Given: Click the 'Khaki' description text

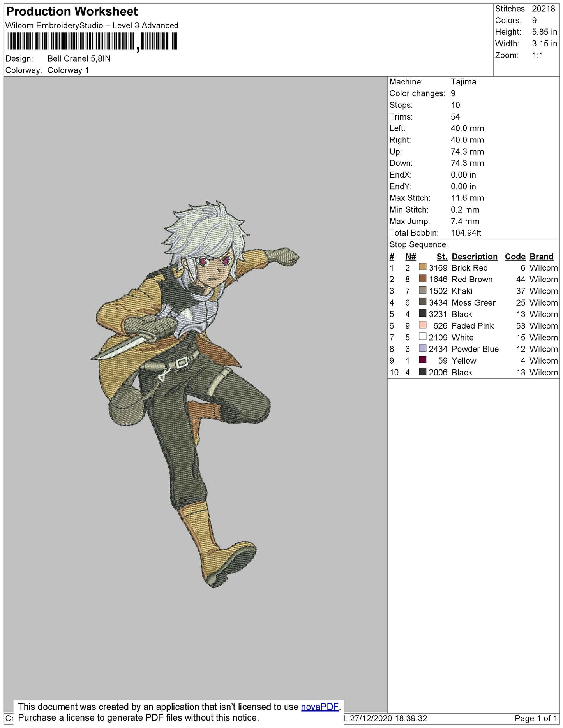Looking at the screenshot, I should pyautogui.click(x=462, y=291).
